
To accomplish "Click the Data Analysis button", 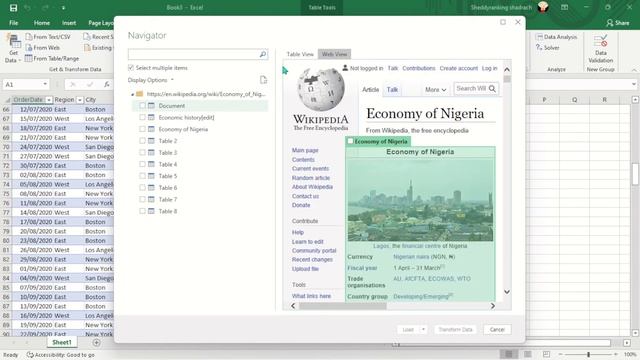I will [556, 37].
